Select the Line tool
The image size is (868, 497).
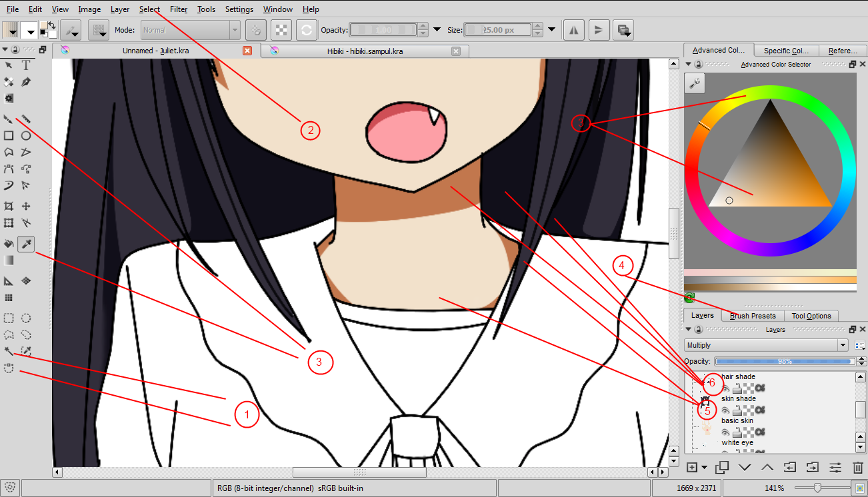tap(26, 119)
